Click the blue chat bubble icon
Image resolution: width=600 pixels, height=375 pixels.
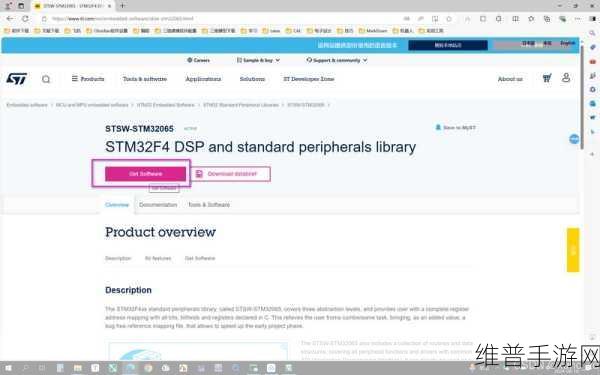point(574,139)
